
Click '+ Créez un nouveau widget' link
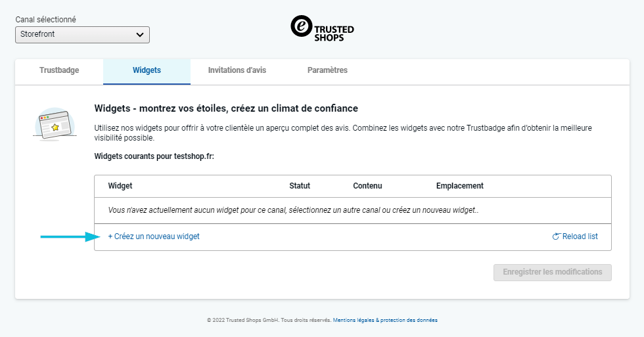[x=154, y=236]
